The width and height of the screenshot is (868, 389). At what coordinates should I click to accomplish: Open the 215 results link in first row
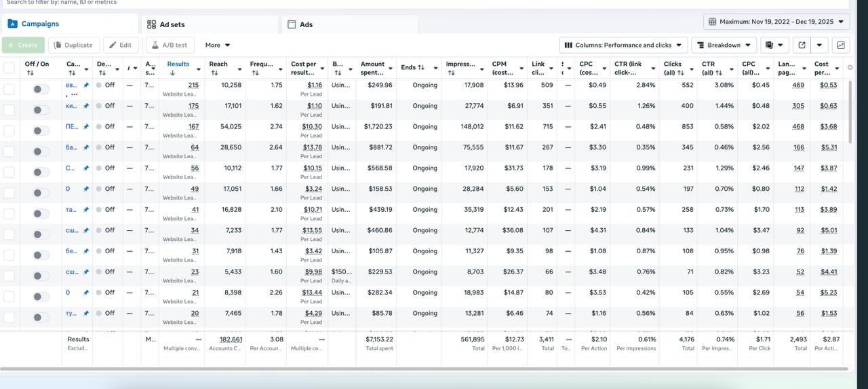(193, 86)
